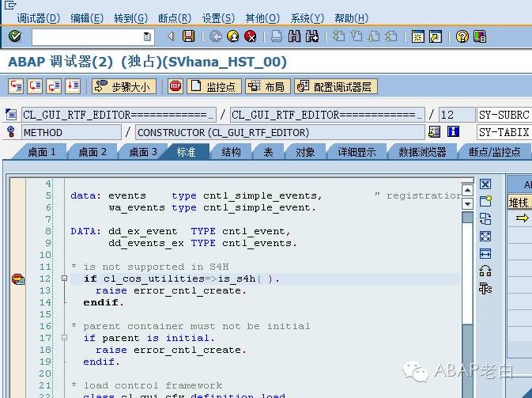Click the 布局 layout button
This screenshot has width=532, height=398.
coord(268,86)
